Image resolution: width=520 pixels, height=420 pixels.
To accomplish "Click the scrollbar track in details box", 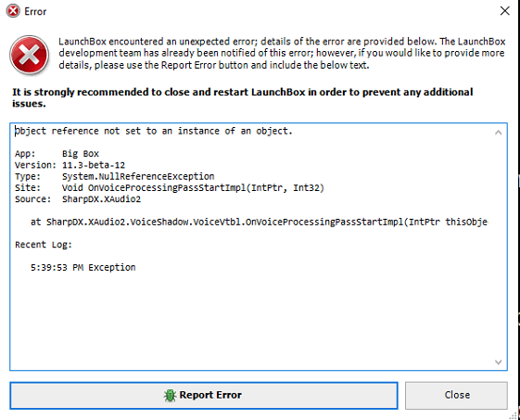I will pyautogui.click(x=498, y=248).
